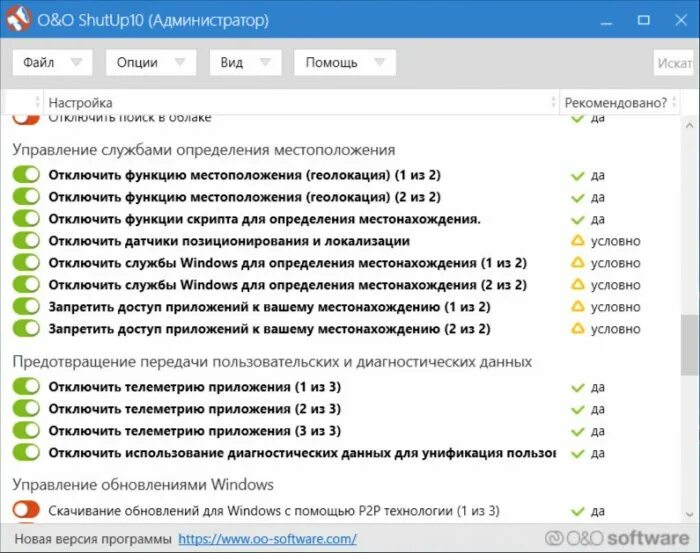Image resolution: width=700 pixels, height=553 pixels.
Task: Click the search field Искать
Action: click(674, 62)
